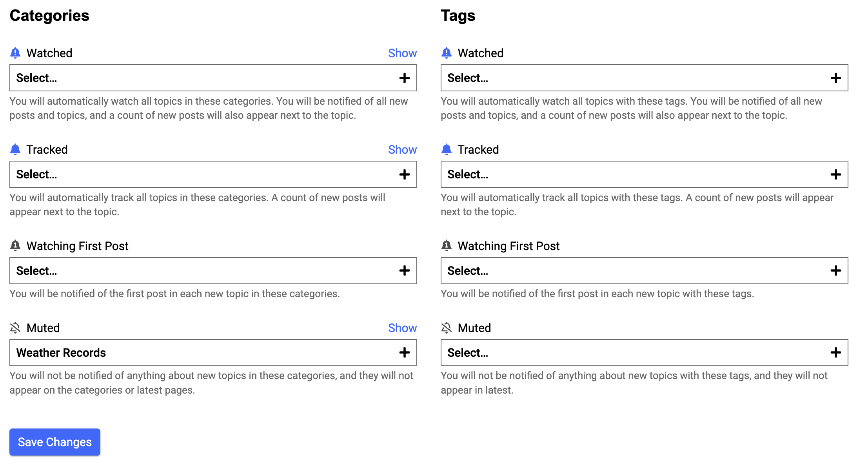This screenshot has height=472, width=868.
Task: Click plus in Watching First Post tags box
Action: [x=835, y=271]
